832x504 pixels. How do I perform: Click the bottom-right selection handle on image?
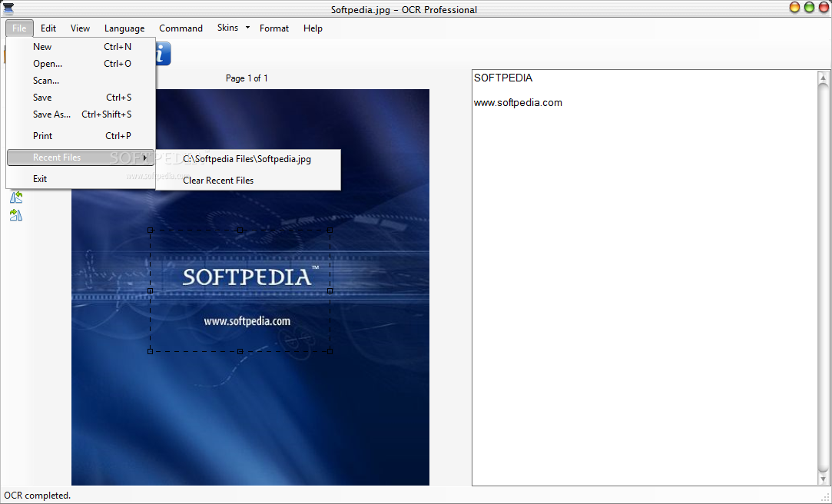pos(330,351)
